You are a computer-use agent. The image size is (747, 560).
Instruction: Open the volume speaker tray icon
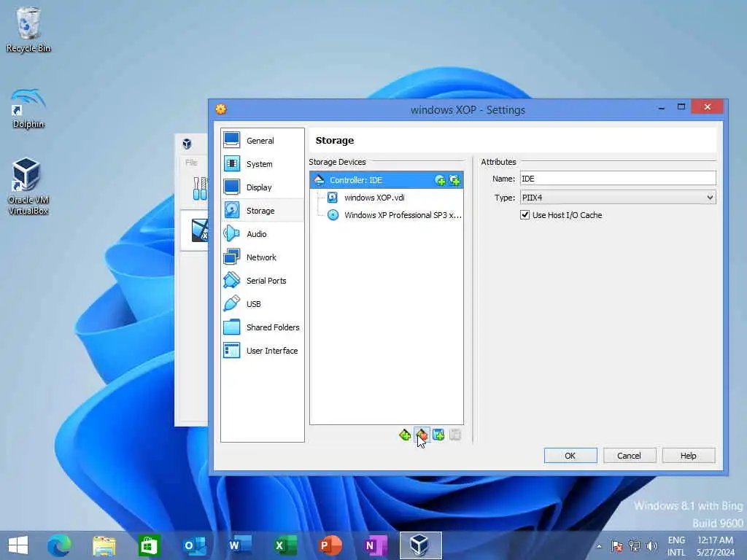(651, 546)
